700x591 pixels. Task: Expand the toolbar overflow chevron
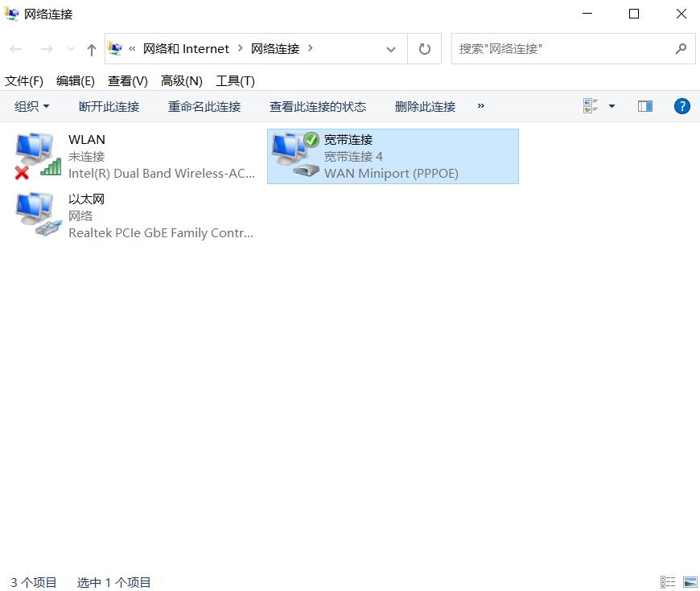(480, 106)
